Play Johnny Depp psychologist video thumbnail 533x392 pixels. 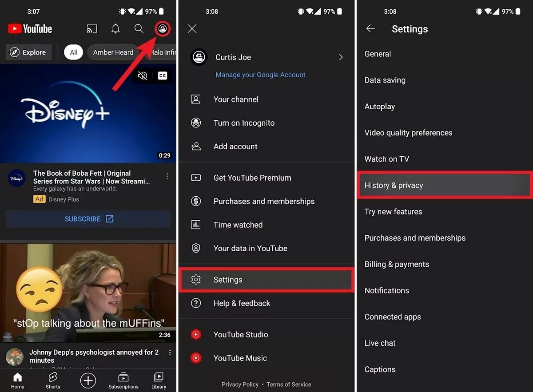click(88, 293)
